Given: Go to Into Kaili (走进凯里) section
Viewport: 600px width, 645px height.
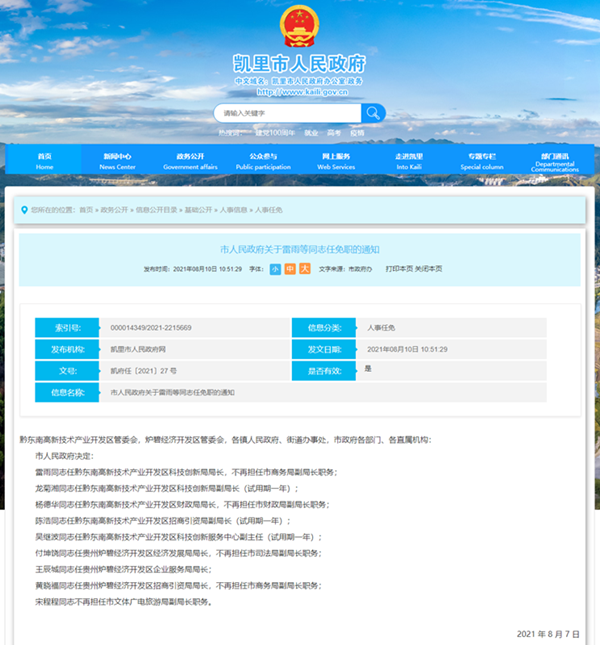Looking at the screenshot, I should 409,161.
